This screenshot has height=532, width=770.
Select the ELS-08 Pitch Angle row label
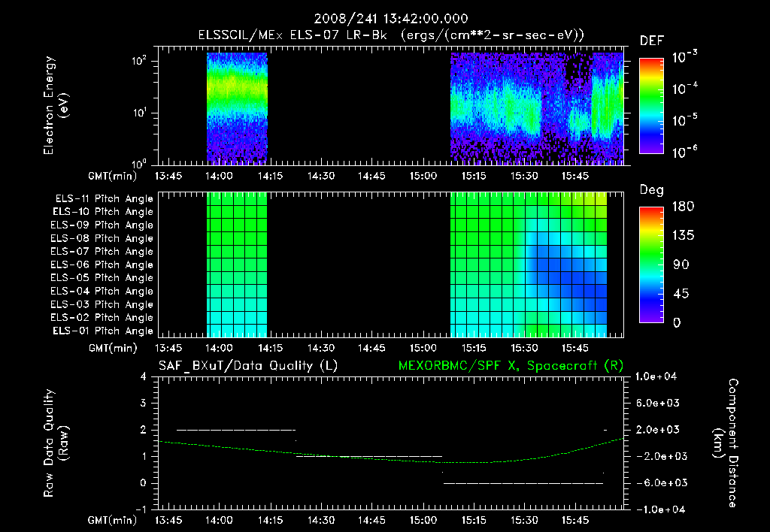pyautogui.click(x=102, y=238)
